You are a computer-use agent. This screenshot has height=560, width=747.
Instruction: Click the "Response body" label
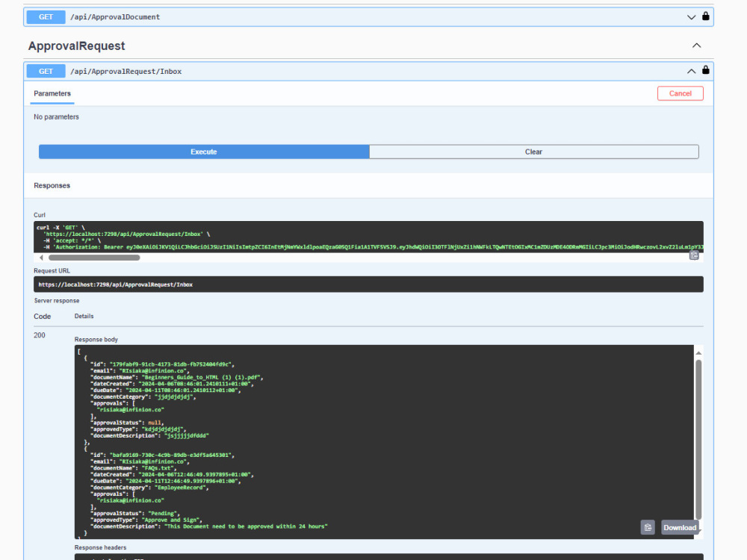(x=96, y=340)
